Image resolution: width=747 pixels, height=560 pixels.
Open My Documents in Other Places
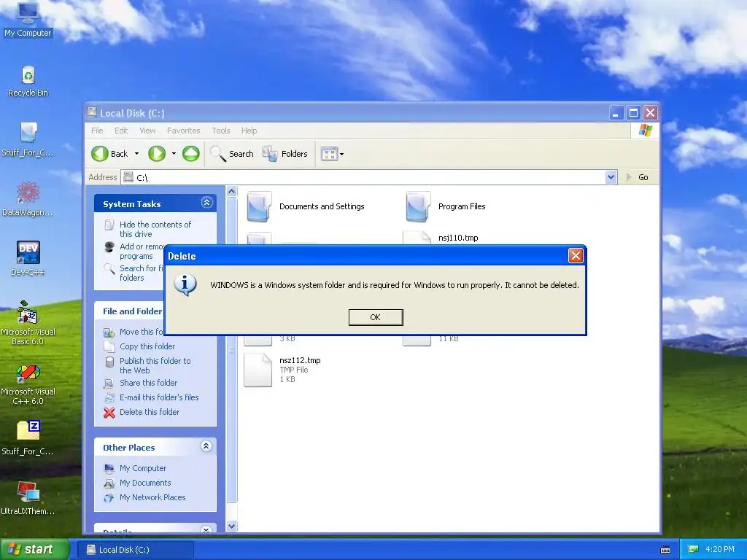click(145, 483)
